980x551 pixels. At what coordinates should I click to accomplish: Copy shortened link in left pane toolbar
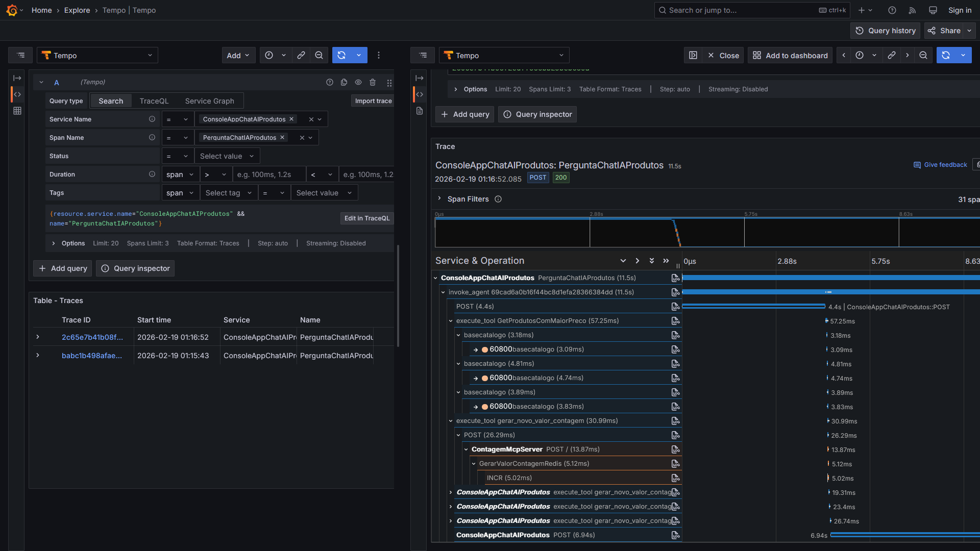[x=301, y=55]
